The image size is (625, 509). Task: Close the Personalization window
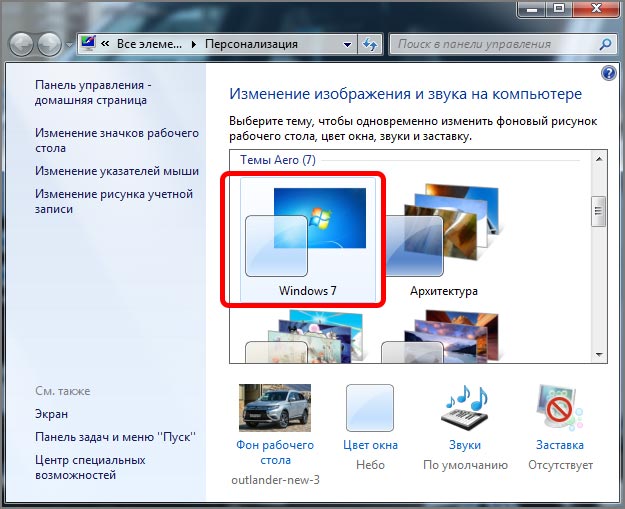tap(596, 9)
